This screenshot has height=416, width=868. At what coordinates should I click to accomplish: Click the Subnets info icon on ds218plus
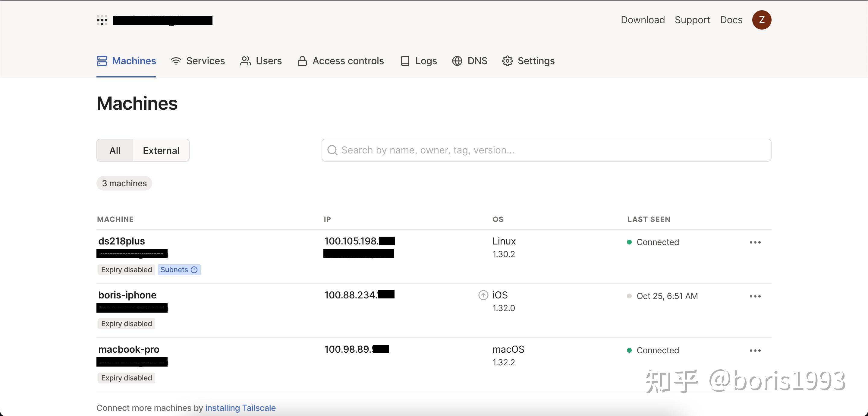(194, 270)
